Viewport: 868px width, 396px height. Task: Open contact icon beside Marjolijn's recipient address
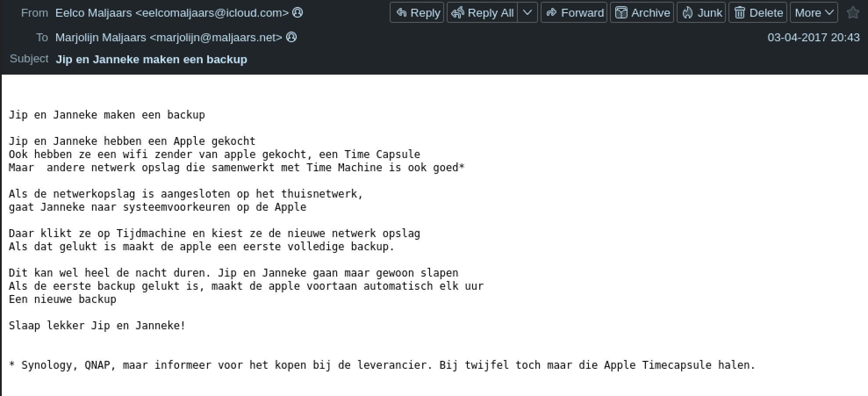[x=291, y=37]
